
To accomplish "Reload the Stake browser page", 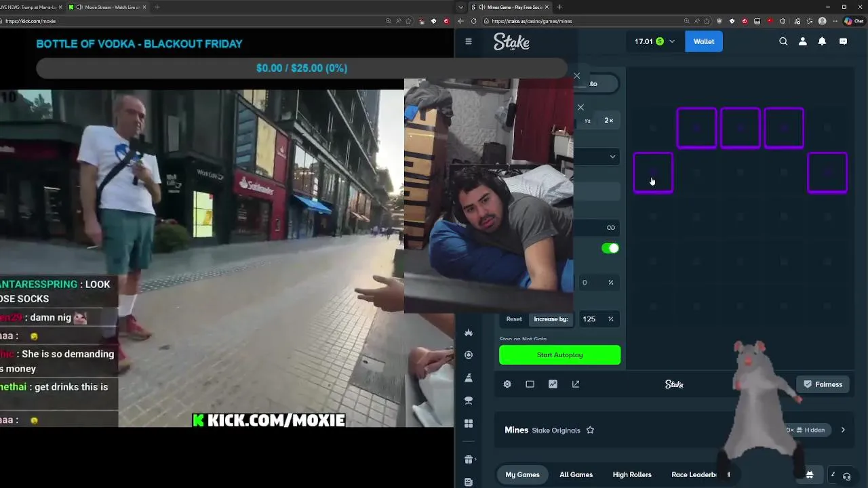I will [x=473, y=21].
